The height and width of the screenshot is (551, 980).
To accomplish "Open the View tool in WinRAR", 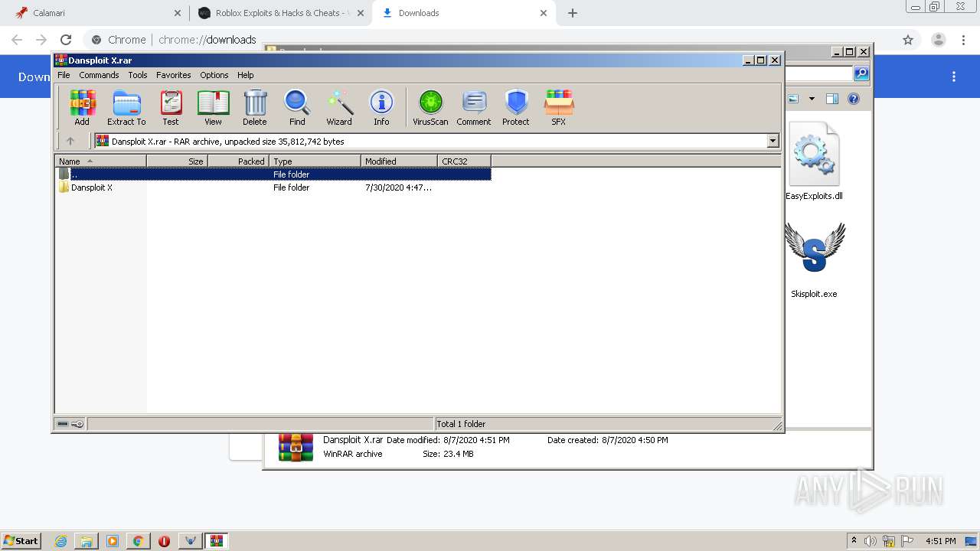I will [x=213, y=107].
